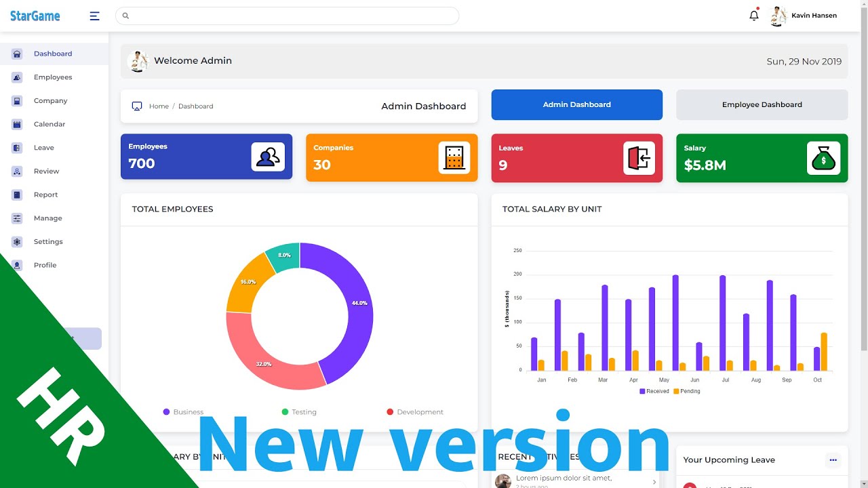Screen dimensions: 868x488
Task: Toggle the Testing legend entry
Action: coord(299,412)
